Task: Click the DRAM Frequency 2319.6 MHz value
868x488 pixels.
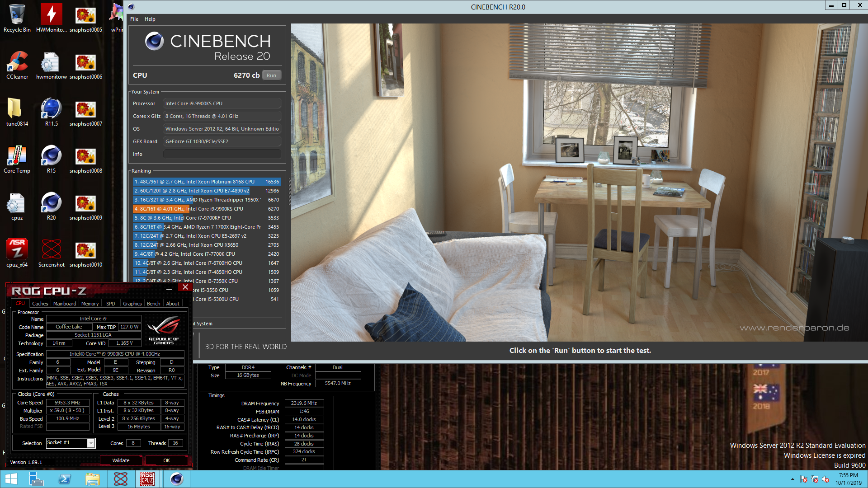Action: tap(304, 403)
